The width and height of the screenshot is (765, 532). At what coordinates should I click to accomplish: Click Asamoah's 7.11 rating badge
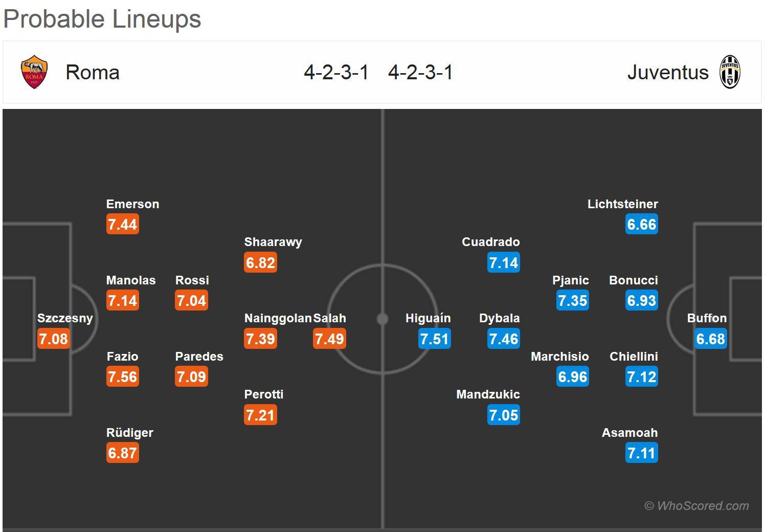tap(641, 453)
